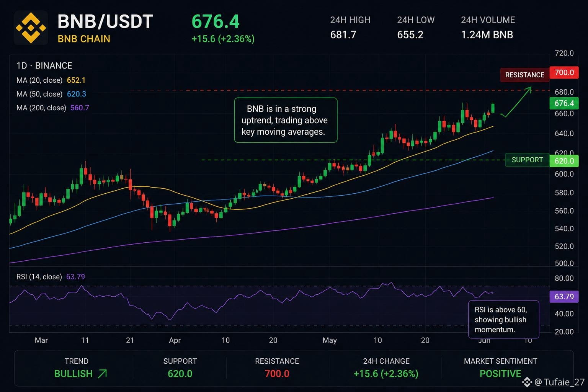588x392 pixels.
Task: Click the MA (200, close) indicator label
Action: (x=41, y=108)
